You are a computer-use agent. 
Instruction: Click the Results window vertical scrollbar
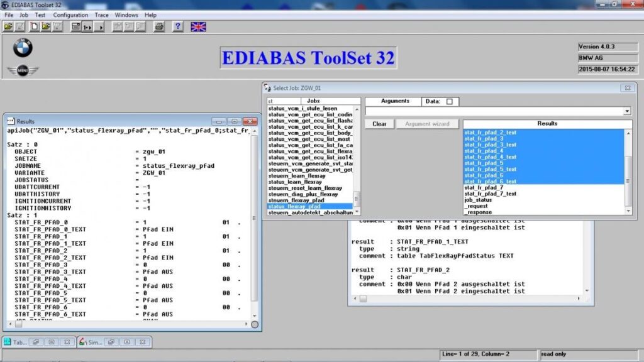(255, 223)
